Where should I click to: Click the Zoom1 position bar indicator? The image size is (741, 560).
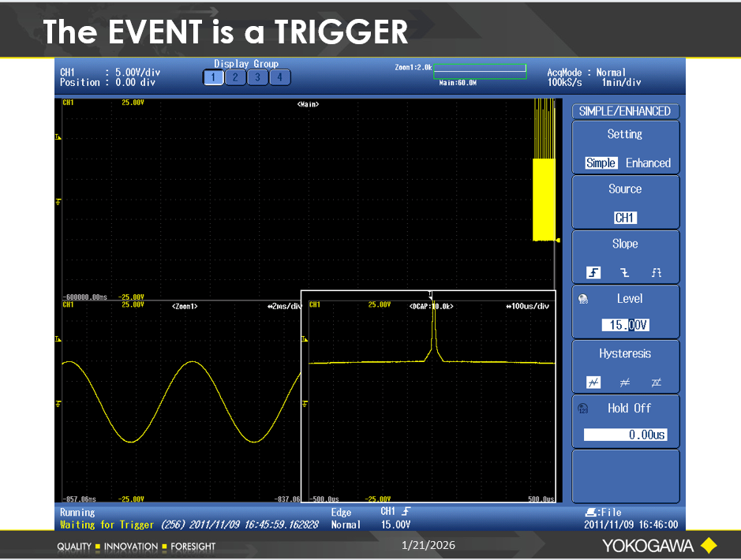point(480,72)
